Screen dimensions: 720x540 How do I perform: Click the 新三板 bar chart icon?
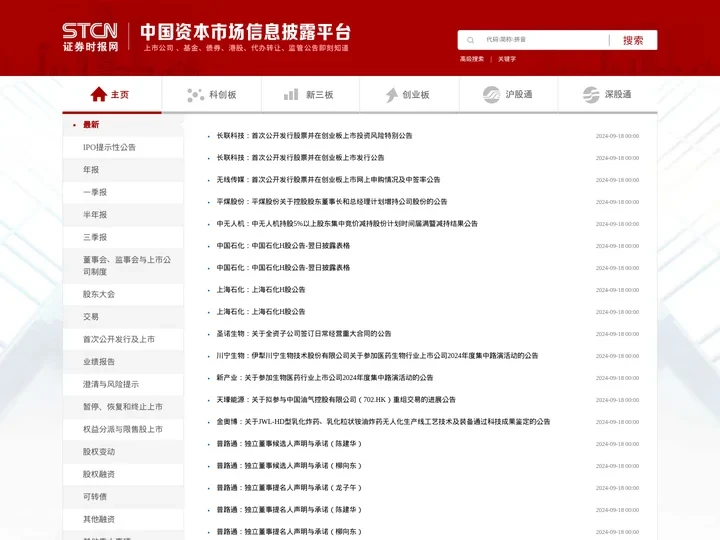coord(291,95)
